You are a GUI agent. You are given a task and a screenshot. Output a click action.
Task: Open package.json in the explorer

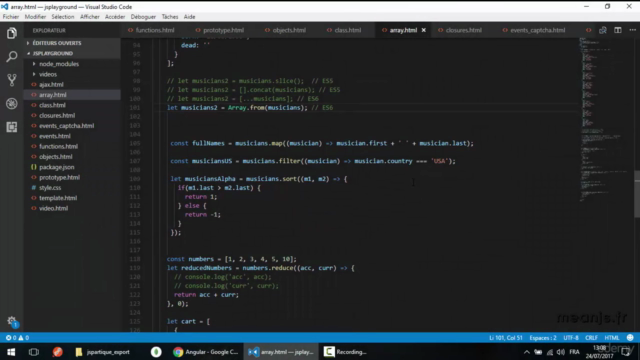pos(57,167)
